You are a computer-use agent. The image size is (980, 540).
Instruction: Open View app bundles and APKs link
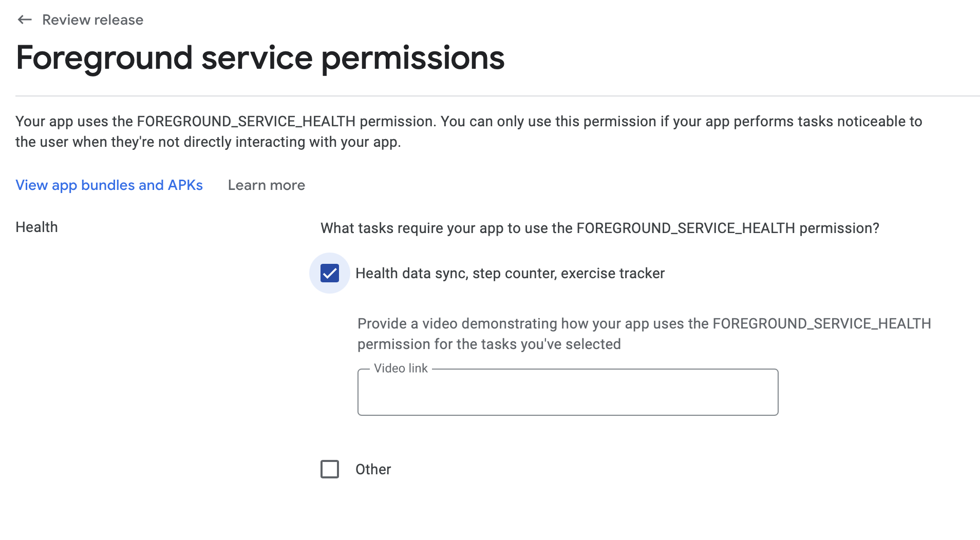(x=109, y=185)
